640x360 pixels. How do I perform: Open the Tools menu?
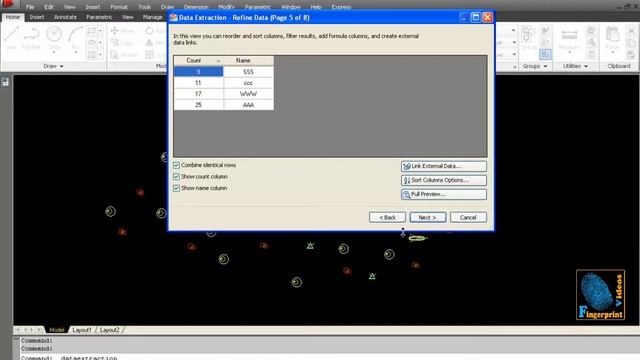pos(144,7)
